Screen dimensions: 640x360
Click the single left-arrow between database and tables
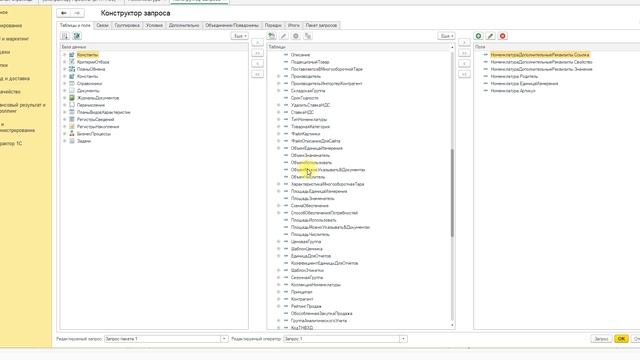point(258,64)
